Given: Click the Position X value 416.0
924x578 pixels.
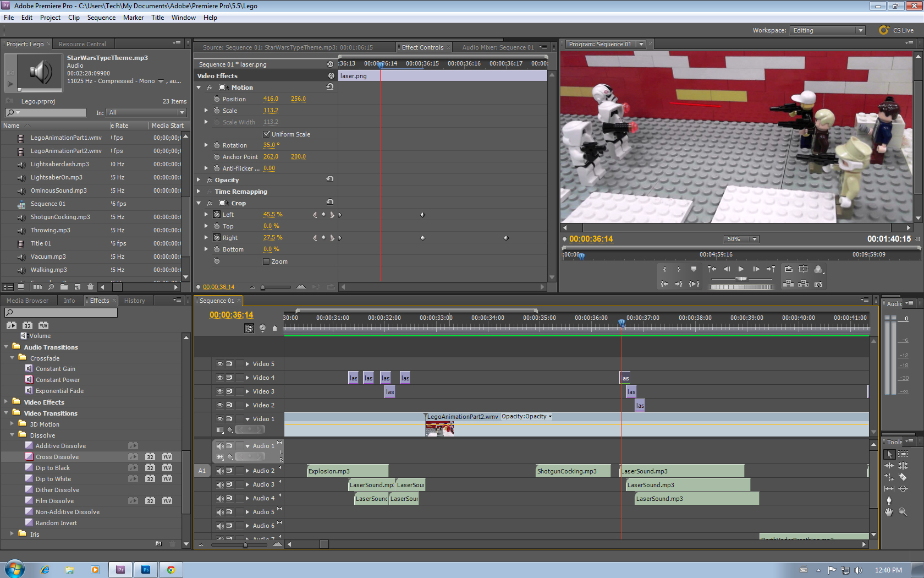Looking at the screenshot, I should click(271, 99).
